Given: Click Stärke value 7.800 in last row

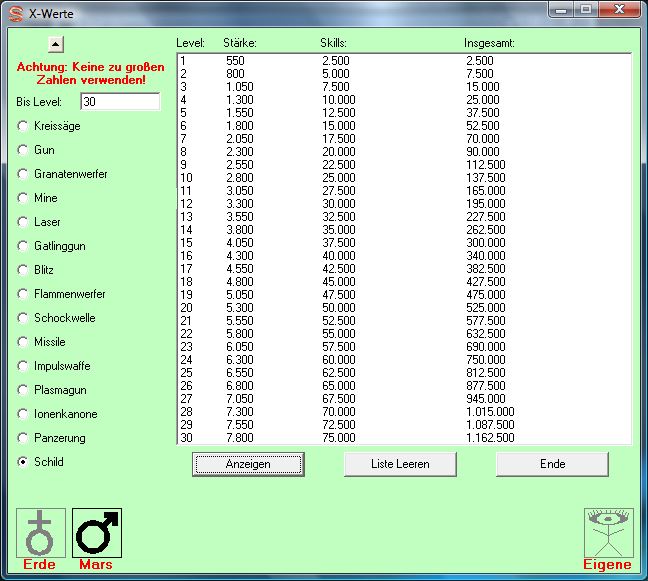Looking at the screenshot, I should (x=240, y=438).
